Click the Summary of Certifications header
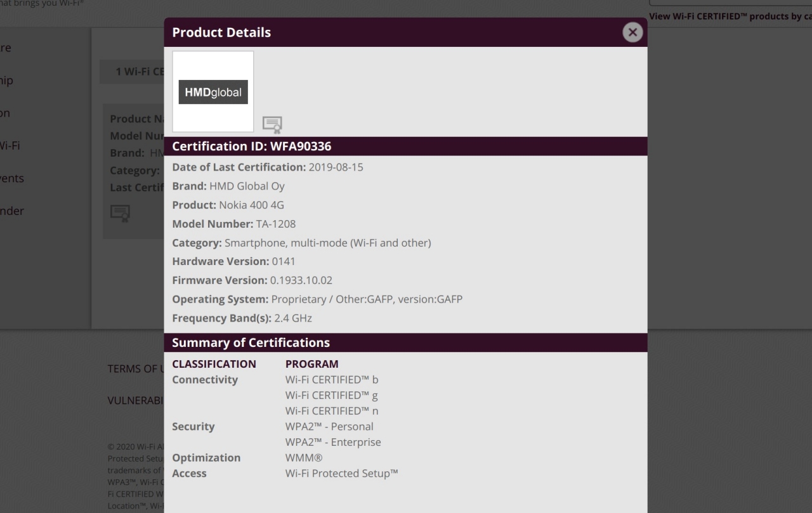812x513 pixels. [x=251, y=343]
